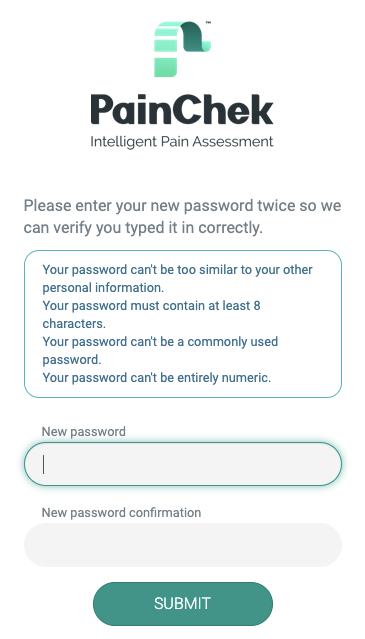Click the dark green curl of the logo
This screenshot has height=639, width=365.
196,37
